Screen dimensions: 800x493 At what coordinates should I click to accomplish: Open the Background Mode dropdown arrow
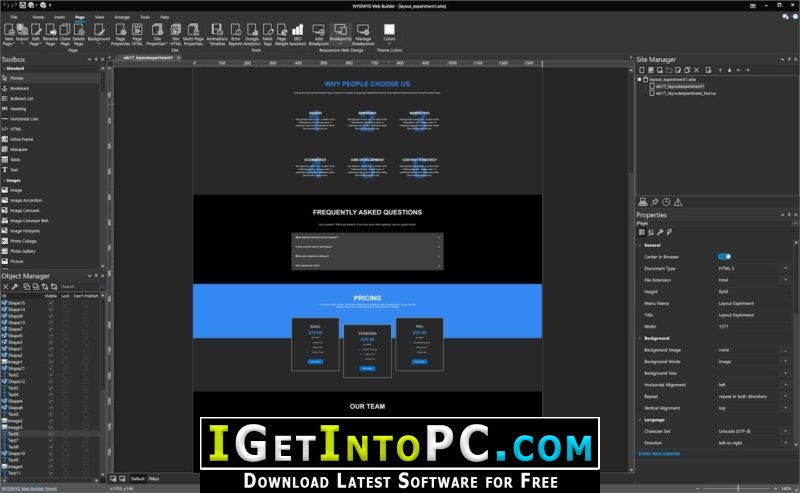click(x=786, y=361)
